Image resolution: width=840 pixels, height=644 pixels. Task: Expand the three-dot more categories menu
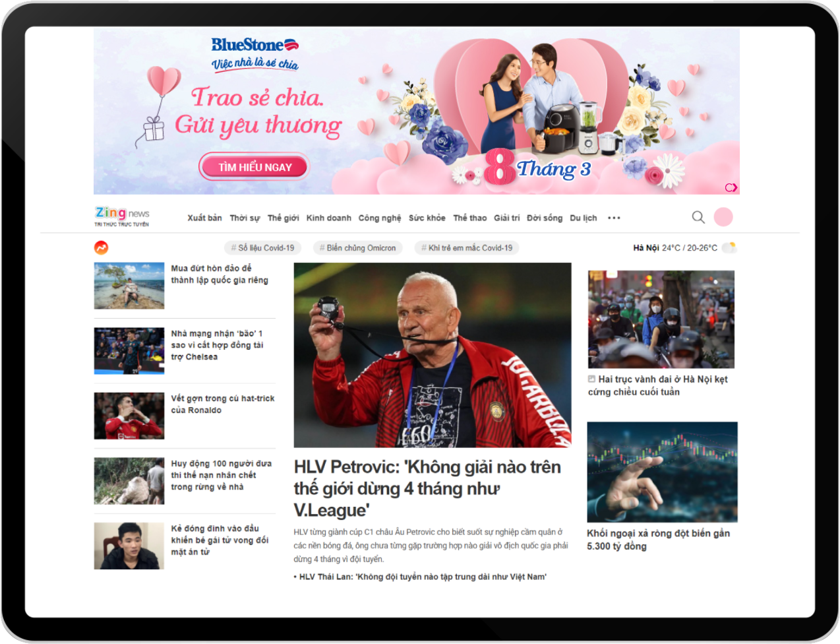click(x=614, y=218)
